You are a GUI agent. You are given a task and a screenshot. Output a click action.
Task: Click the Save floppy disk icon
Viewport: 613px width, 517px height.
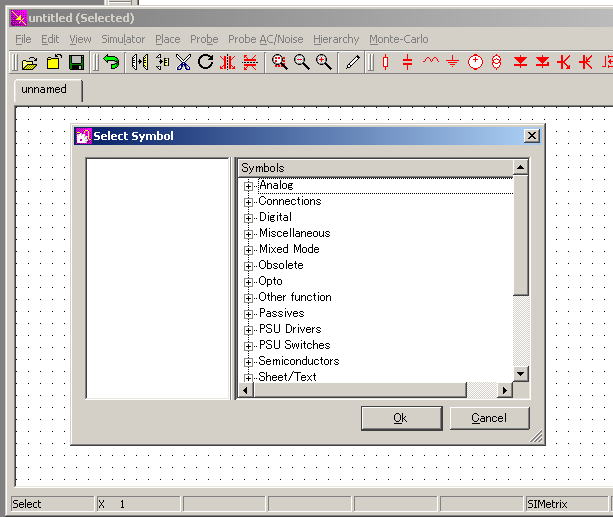76,63
